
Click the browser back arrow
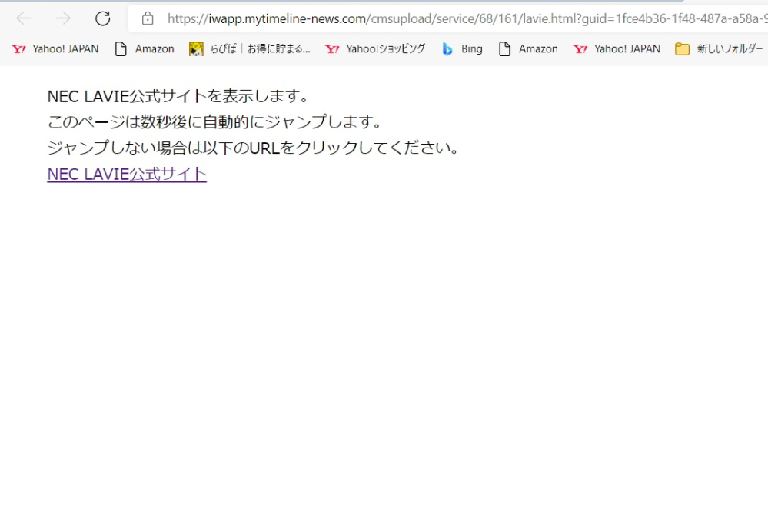tap(24, 18)
